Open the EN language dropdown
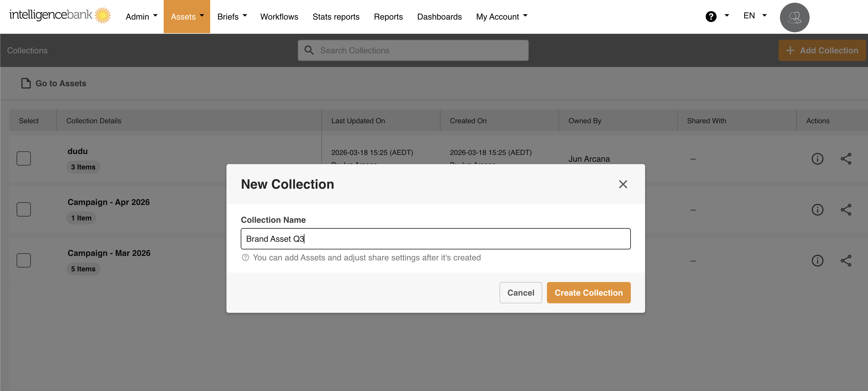 tap(755, 15)
